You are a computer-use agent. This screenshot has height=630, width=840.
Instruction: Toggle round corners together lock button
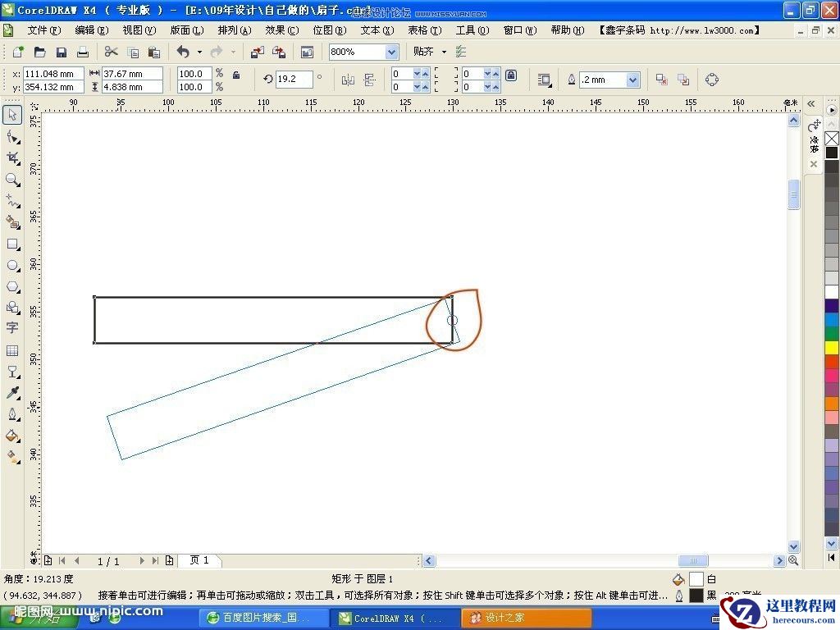point(511,75)
